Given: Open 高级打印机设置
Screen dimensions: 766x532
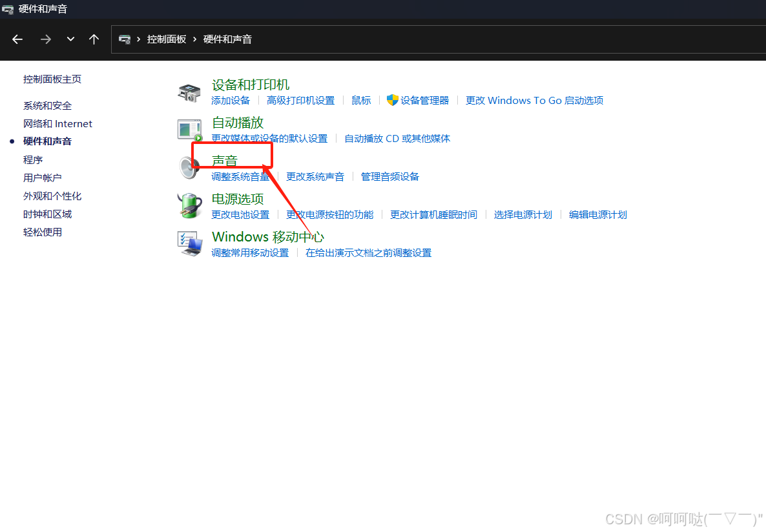Looking at the screenshot, I should point(301,101).
